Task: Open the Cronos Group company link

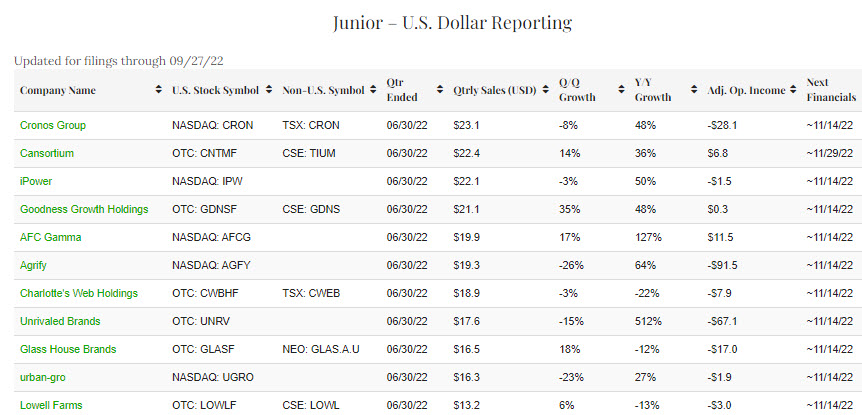Action: pyautogui.click(x=53, y=125)
